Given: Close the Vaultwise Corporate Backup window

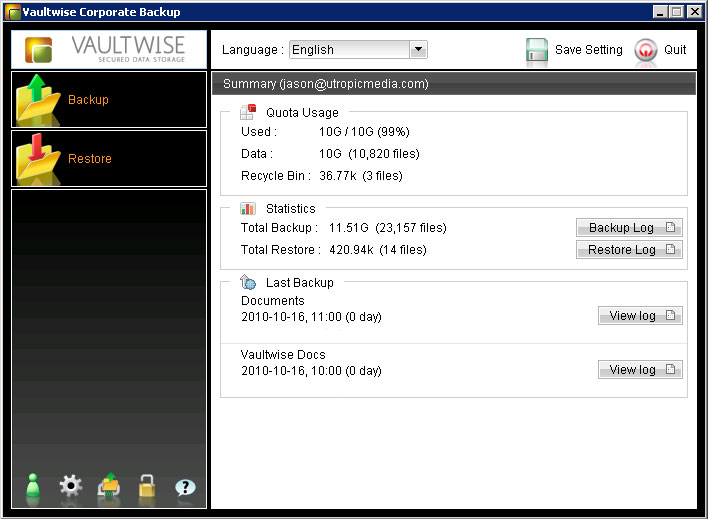Looking at the screenshot, I should tap(694, 12).
